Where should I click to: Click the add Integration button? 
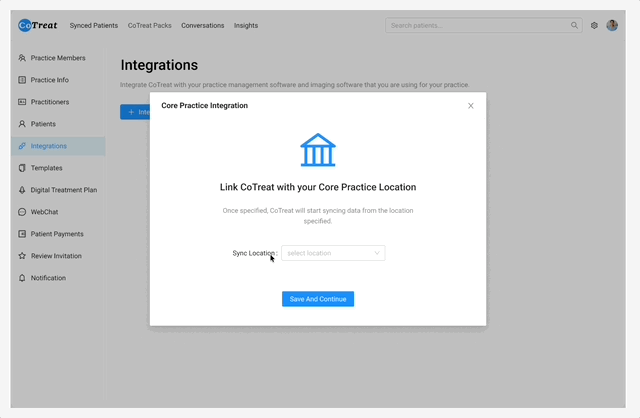pos(135,112)
